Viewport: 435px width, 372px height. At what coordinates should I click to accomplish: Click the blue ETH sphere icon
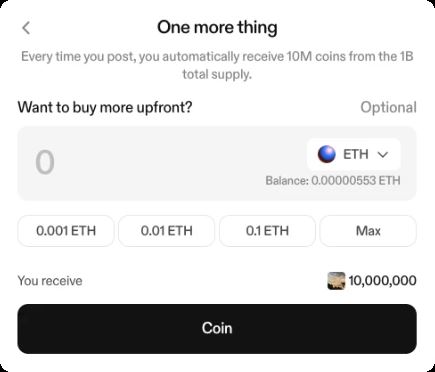tap(326, 154)
